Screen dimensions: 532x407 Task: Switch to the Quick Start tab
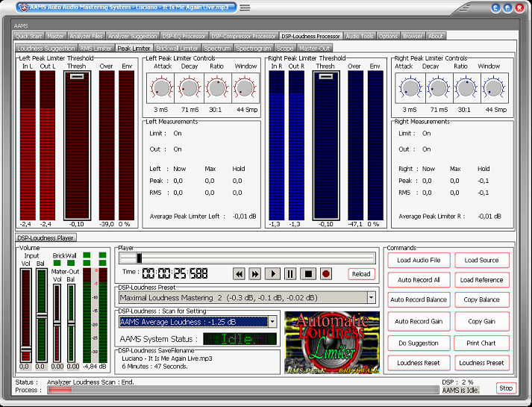(28, 36)
